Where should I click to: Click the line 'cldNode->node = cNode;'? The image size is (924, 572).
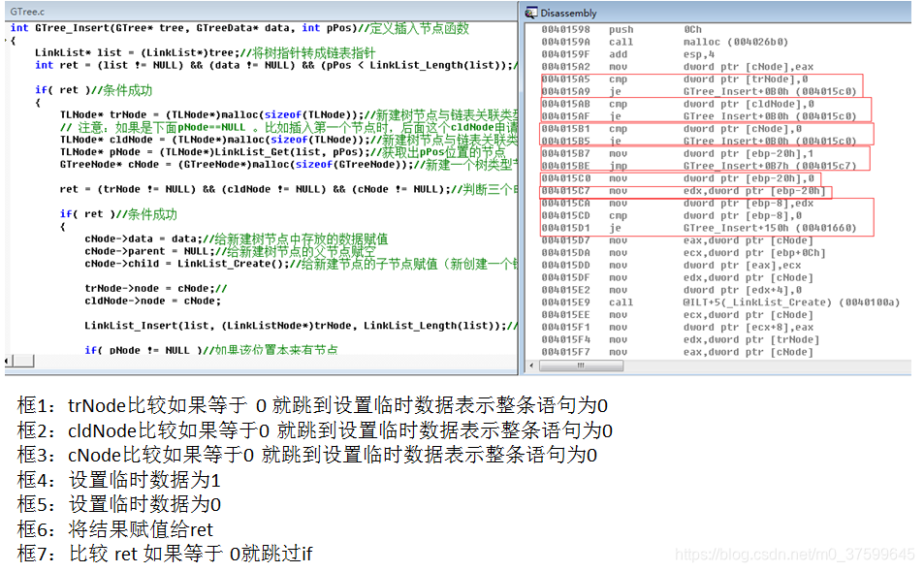click(x=152, y=301)
